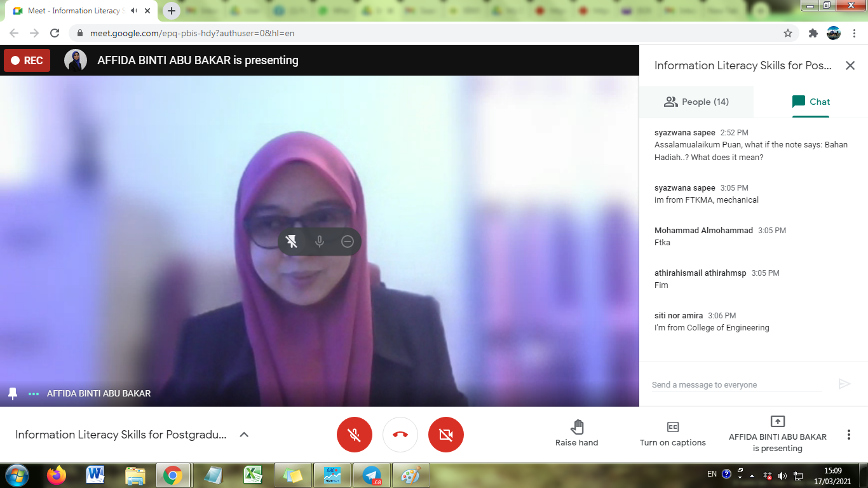Open Chrome profile avatar

coord(834,33)
